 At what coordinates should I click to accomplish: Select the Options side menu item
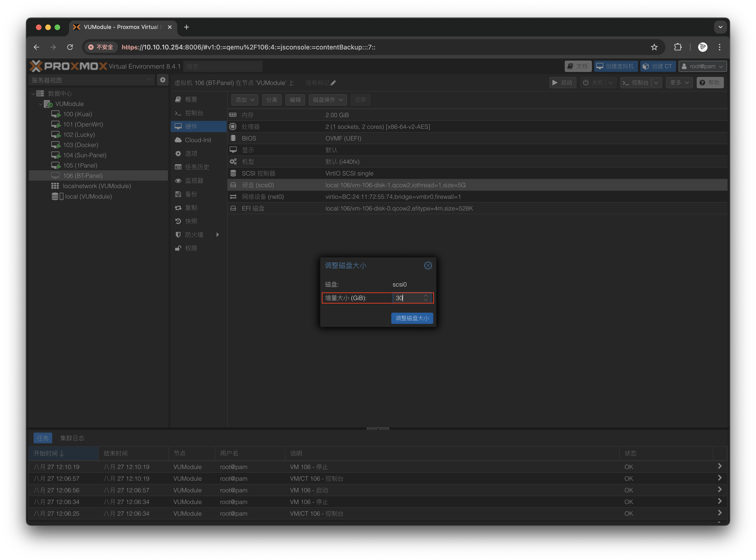tap(191, 154)
